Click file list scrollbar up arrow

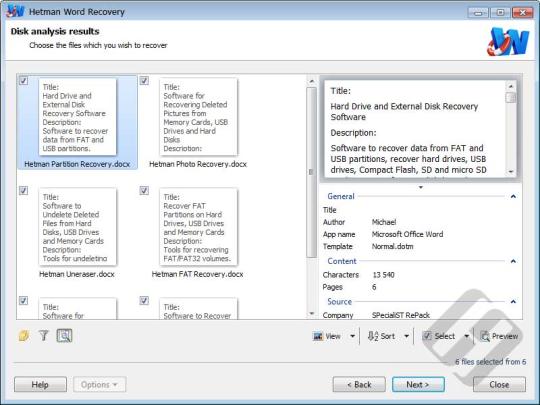pos(311,81)
